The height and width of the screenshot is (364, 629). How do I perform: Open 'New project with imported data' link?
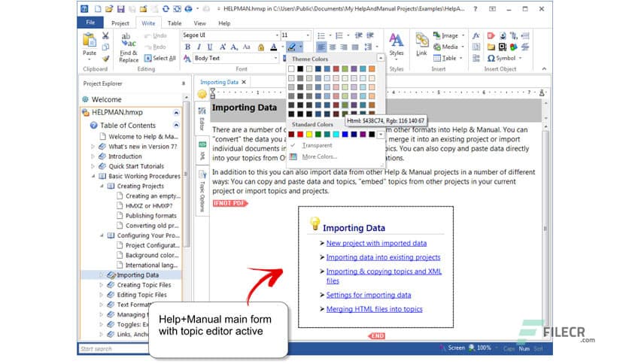376,243
